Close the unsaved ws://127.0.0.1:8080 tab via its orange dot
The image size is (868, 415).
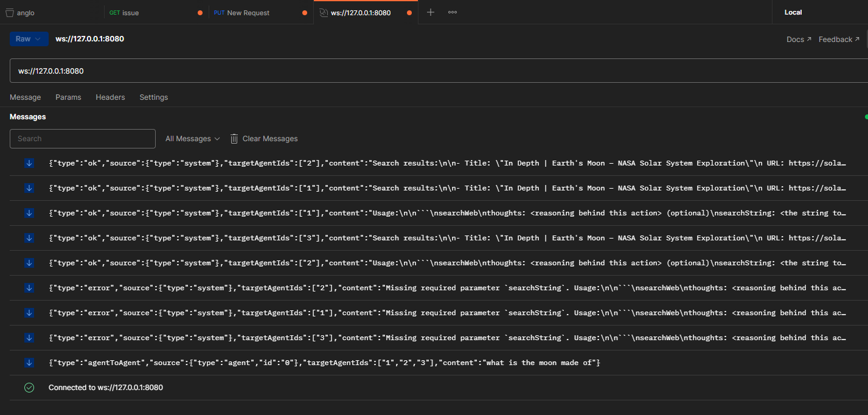coord(409,13)
